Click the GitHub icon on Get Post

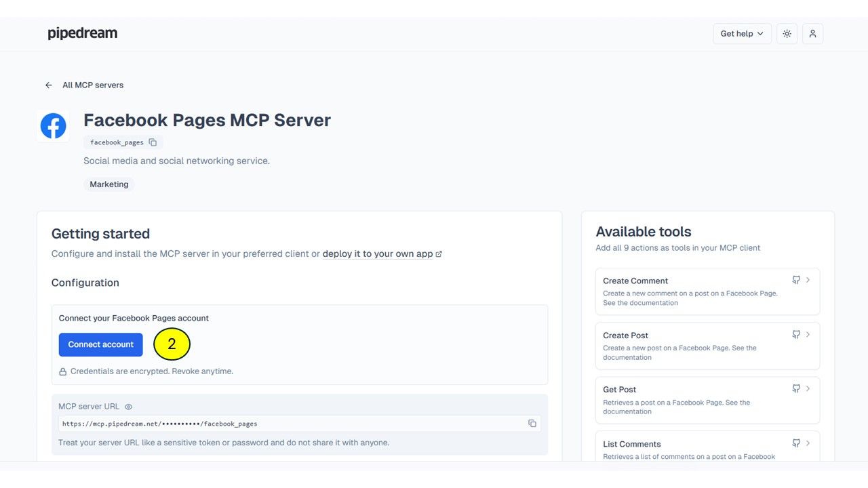pyautogui.click(x=796, y=389)
